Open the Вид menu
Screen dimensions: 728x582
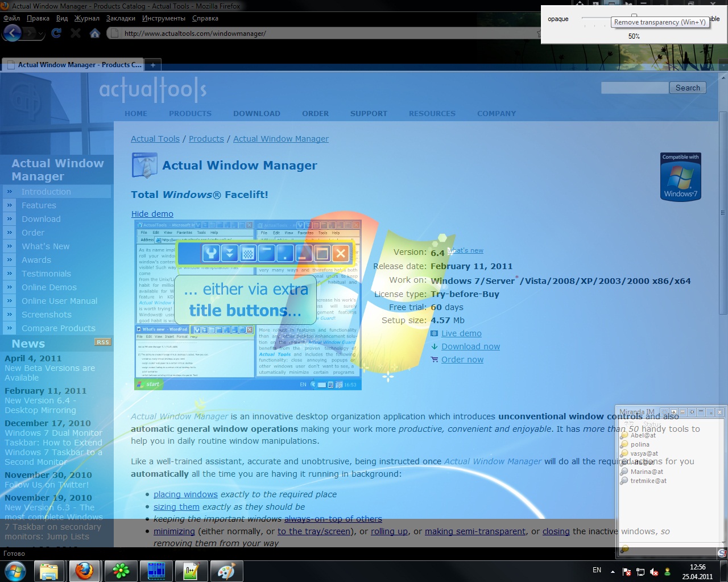(62, 18)
